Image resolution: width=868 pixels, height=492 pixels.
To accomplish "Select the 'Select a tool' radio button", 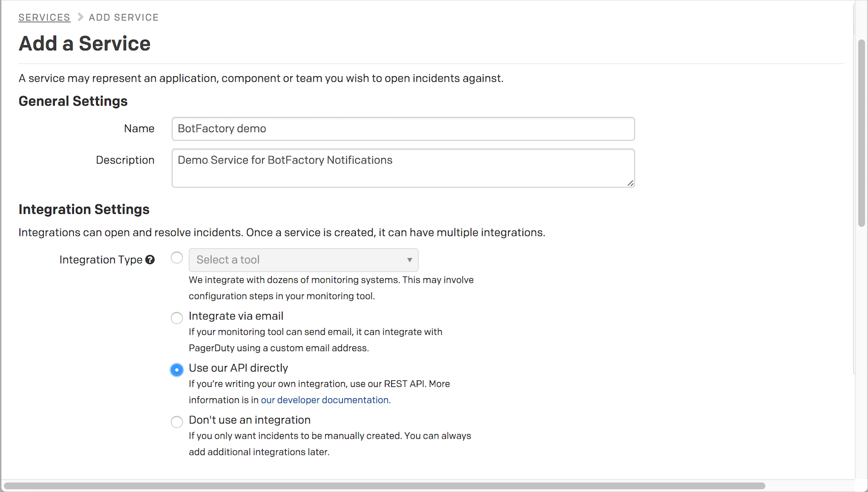I will click(177, 257).
